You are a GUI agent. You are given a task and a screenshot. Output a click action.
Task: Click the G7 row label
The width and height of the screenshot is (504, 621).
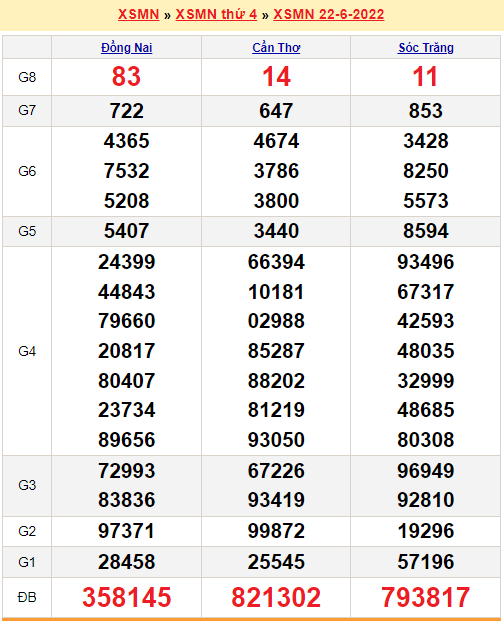click(x=27, y=110)
